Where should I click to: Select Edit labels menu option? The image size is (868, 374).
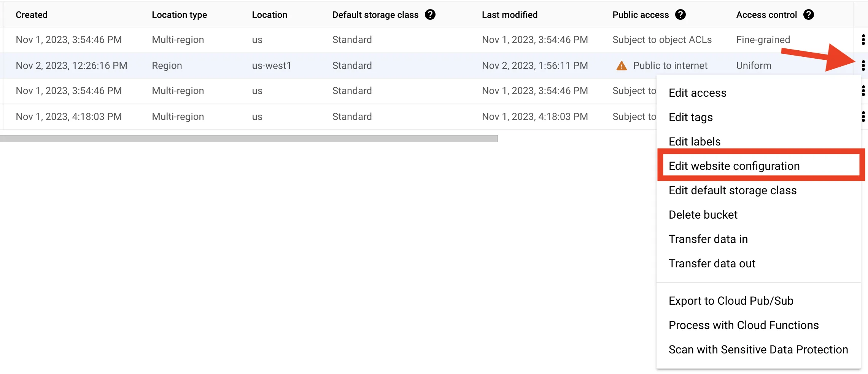(x=694, y=142)
